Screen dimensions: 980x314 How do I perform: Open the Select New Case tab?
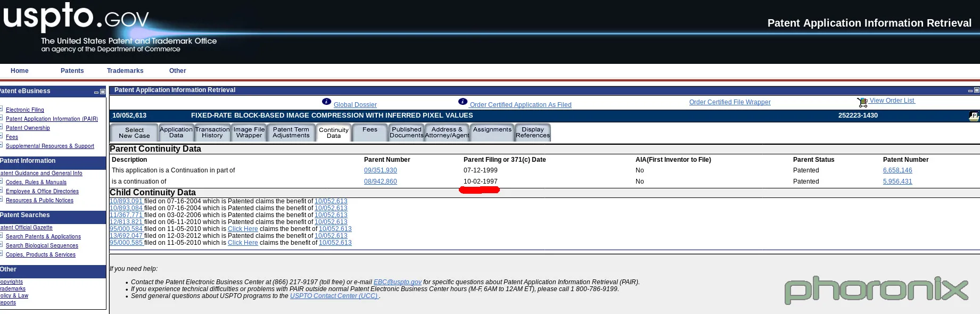pyautogui.click(x=134, y=133)
